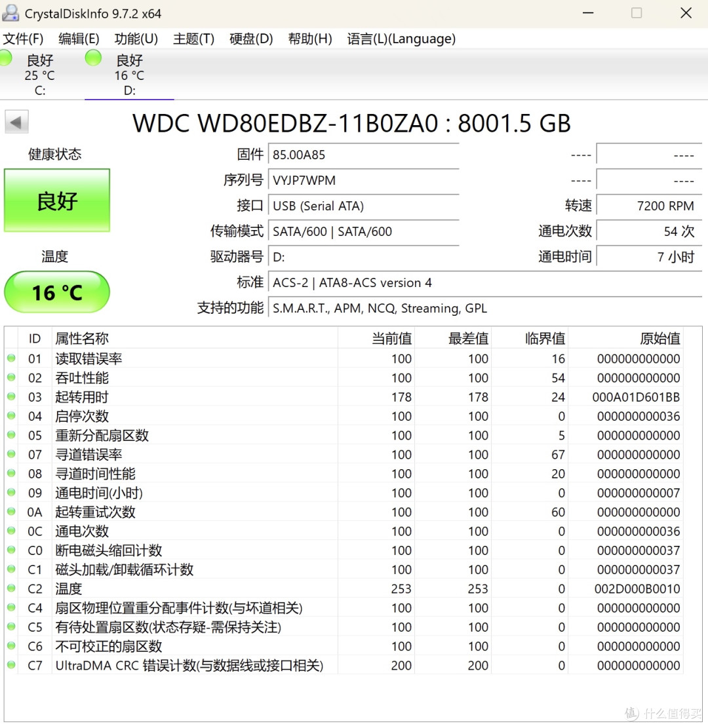Click the green 良好 health status button
This screenshot has width=708, height=728.
[57, 201]
